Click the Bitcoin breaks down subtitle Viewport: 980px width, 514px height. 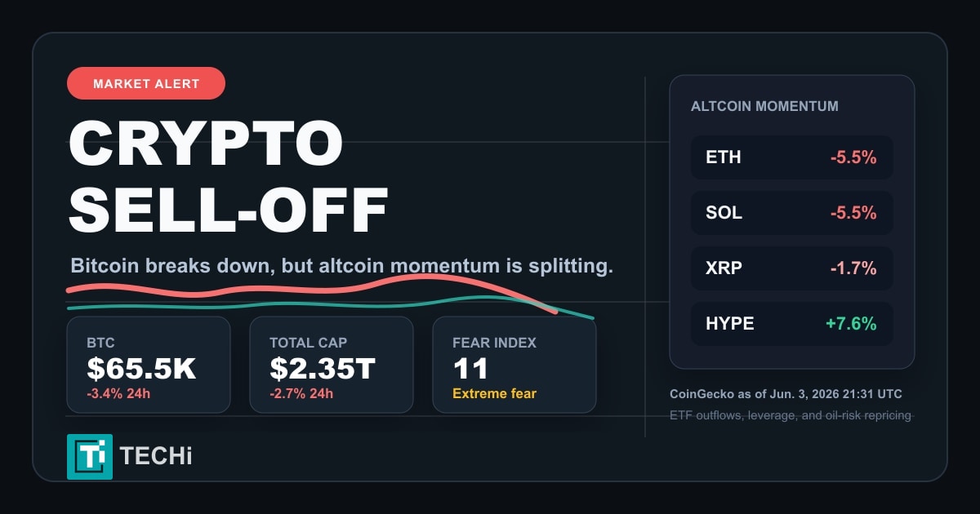coord(341,266)
